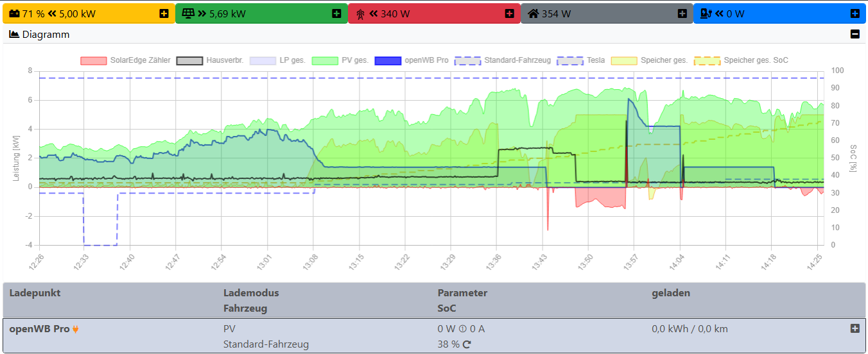Expand the openWB Pro charge point row
The height and width of the screenshot is (354, 868).
click(x=855, y=328)
